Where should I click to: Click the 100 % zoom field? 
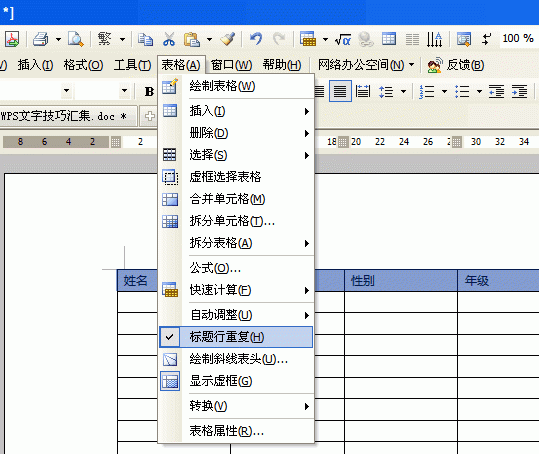pyautogui.click(x=518, y=38)
